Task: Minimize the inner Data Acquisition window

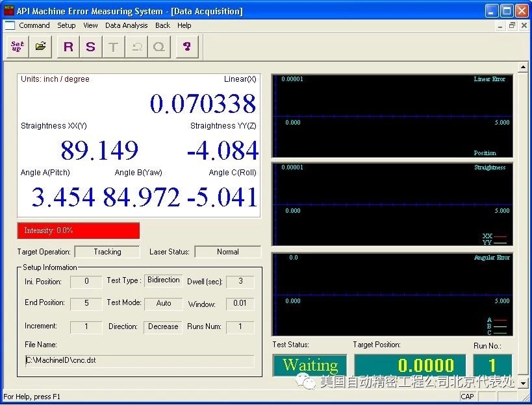Action: [500, 26]
